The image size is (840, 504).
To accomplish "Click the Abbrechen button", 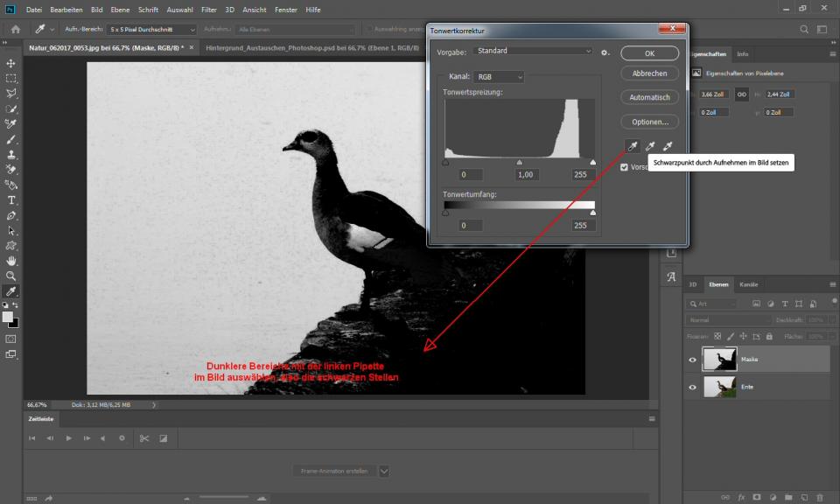I will point(649,73).
